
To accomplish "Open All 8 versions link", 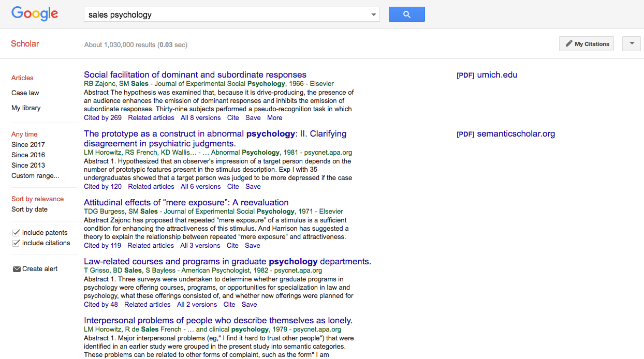I will (x=201, y=118).
